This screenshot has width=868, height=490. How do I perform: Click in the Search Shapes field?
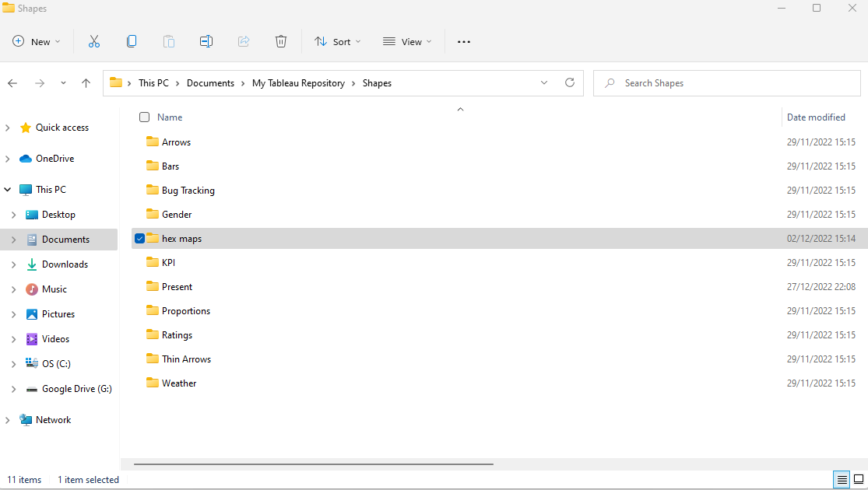tap(727, 83)
